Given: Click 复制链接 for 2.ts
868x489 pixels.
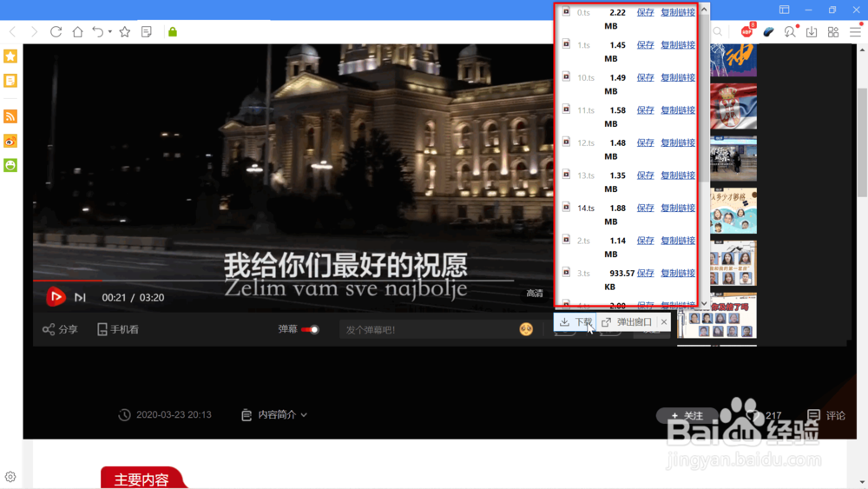Looking at the screenshot, I should (678, 241).
